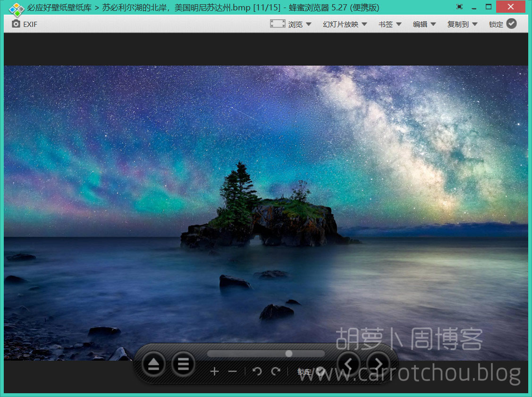Expand the 编辑 edit menu

pyautogui.click(x=424, y=24)
